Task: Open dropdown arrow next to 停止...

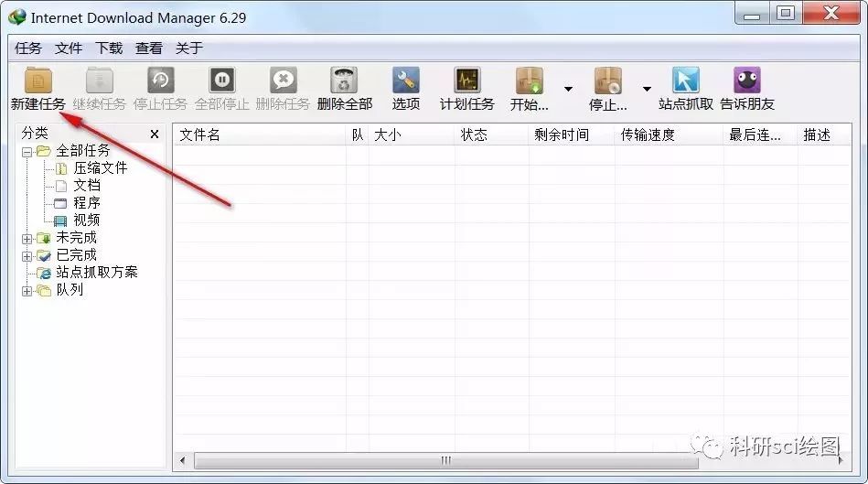Action: pos(647,89)
